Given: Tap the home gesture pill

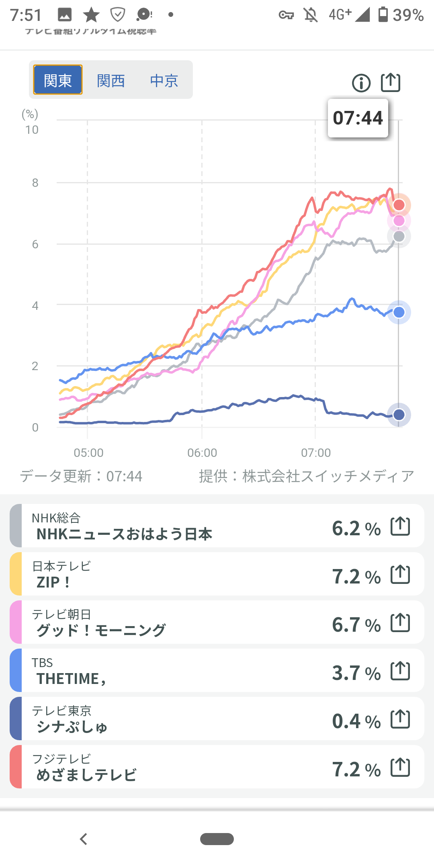Looking at the screenshot, I should pyautogui.click(x=217, y=839).
